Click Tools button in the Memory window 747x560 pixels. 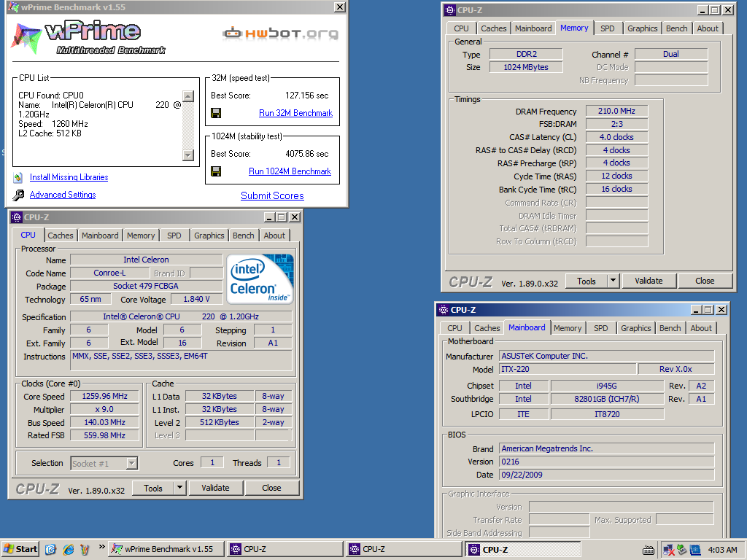click(x=586, y=281)
